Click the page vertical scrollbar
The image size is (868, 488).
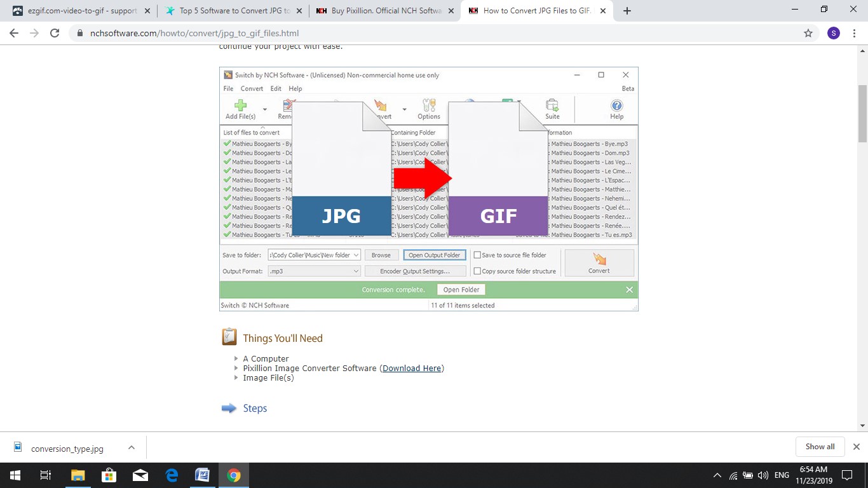click(x=862, y=113)
